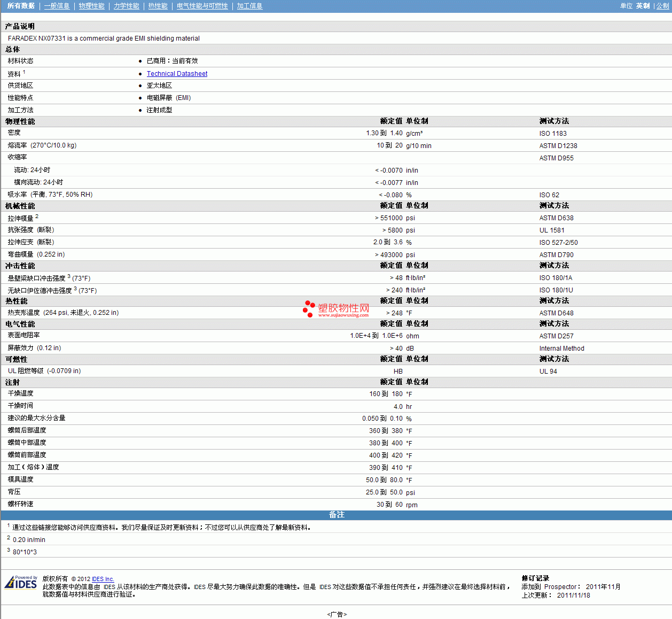Image resolution: width=672 pixels, height=619 pixels.
Task: Click the 表面电阻率 row label
Action: tap(24, 335)
